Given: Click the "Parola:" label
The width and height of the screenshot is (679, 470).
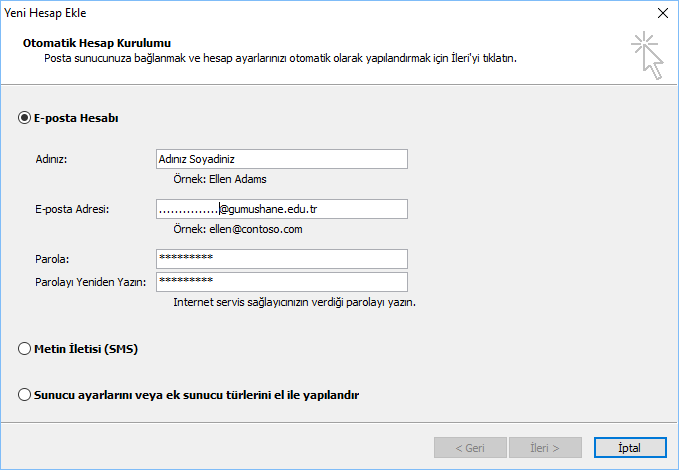Looking at the screenshot, I should tap(52, 259).
